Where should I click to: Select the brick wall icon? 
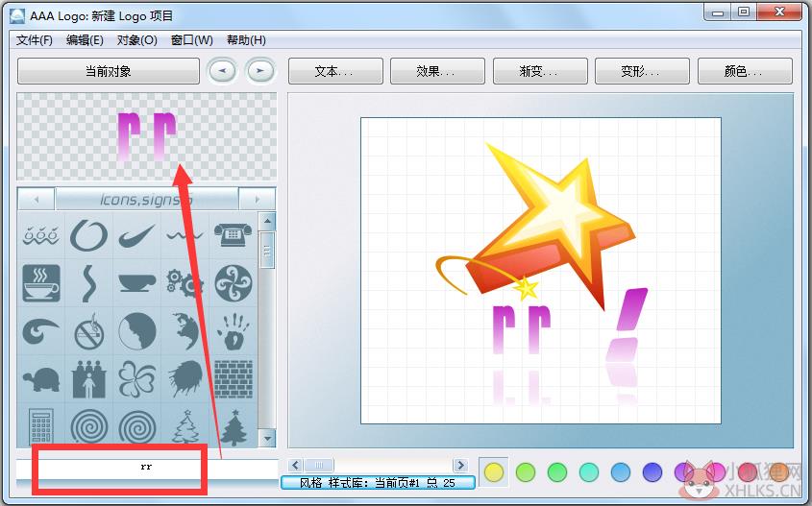coord(234,379)
